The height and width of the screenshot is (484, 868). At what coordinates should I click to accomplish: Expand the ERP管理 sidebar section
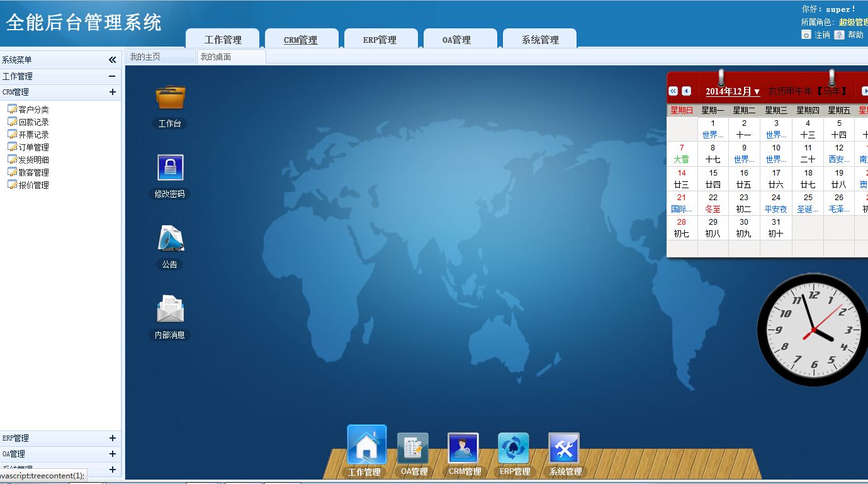112,437
